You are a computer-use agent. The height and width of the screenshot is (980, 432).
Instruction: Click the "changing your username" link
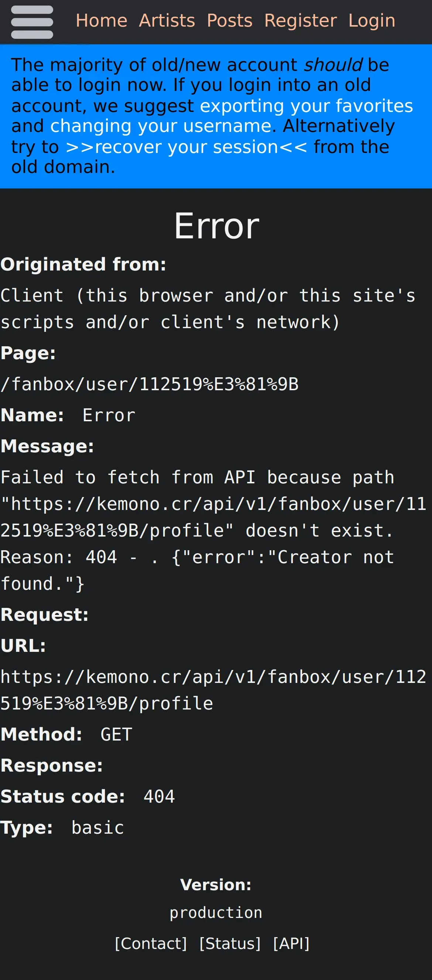[163, 126]
